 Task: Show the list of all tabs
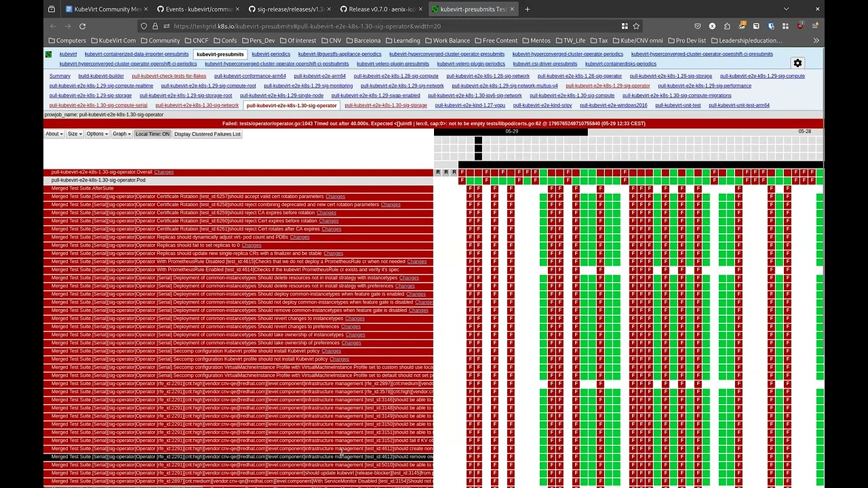[786, 9]
